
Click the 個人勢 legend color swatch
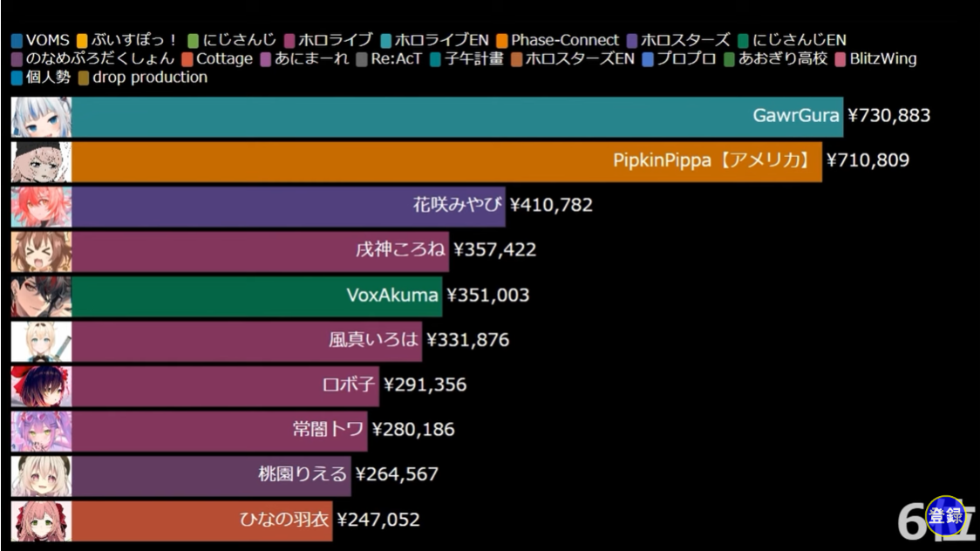tap(17, 78)
